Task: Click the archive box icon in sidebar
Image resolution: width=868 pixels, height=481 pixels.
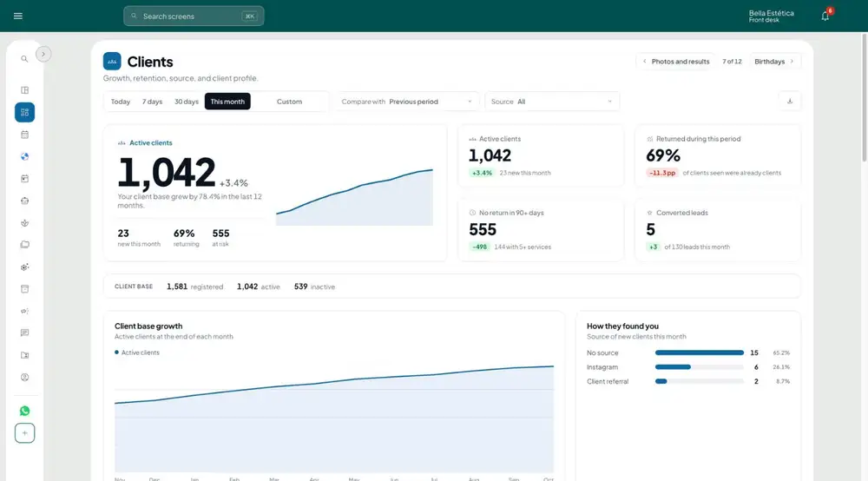Action: [x=24, y=289]
